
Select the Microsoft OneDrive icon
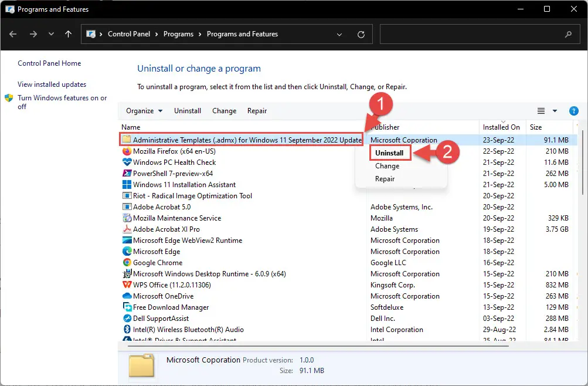(127, 296)
